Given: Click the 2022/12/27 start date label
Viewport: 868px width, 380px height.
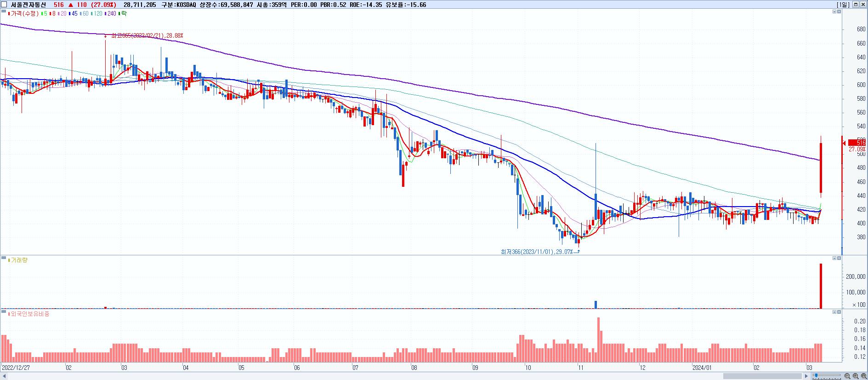Looking at the screenshot, I should pyautogui.click(x=16, y=368).
